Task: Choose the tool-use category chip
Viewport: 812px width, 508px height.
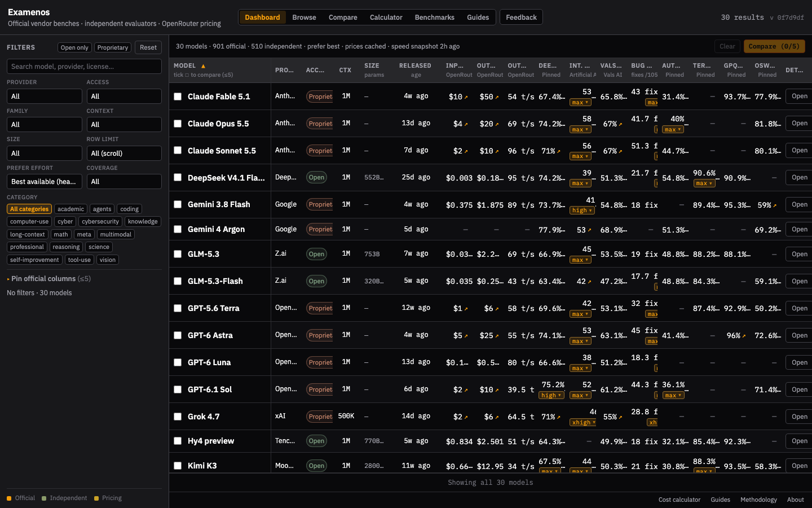Action: tap(79, 260)
